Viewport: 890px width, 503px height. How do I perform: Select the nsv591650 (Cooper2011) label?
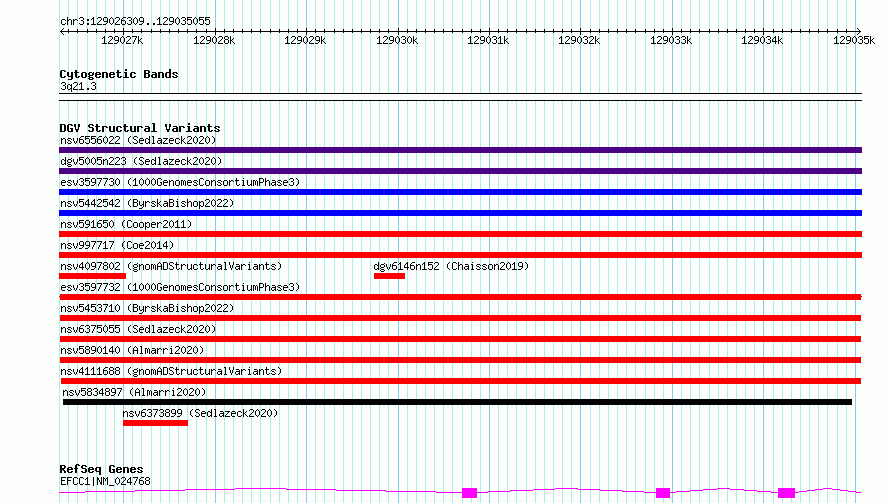point(126,224)
